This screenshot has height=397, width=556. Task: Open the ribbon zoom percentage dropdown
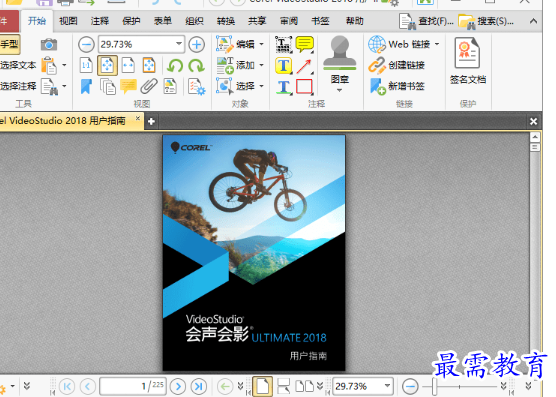(179, 44)
